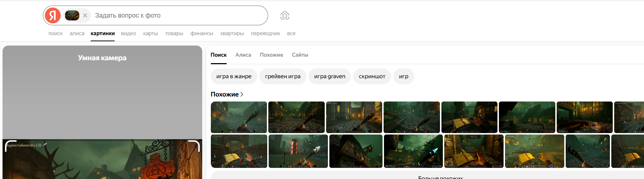Screen dimensions: 644x179
Task: Expand "все" services list
Action: point(291,33)
